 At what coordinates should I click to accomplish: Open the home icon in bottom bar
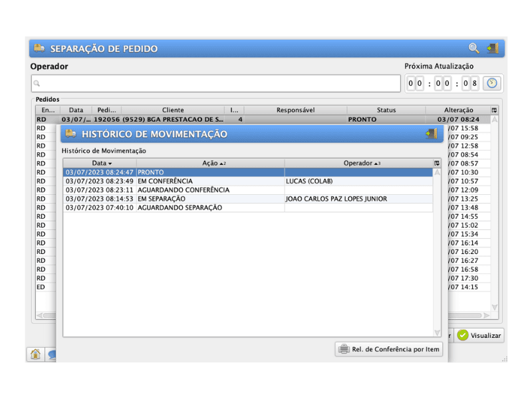point(35,354)
